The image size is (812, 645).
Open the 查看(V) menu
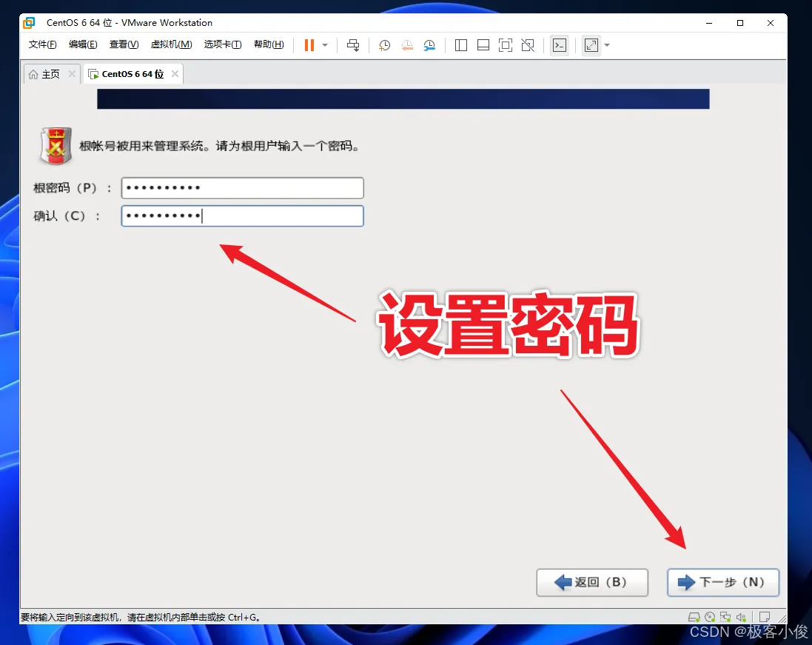(124, 44)
